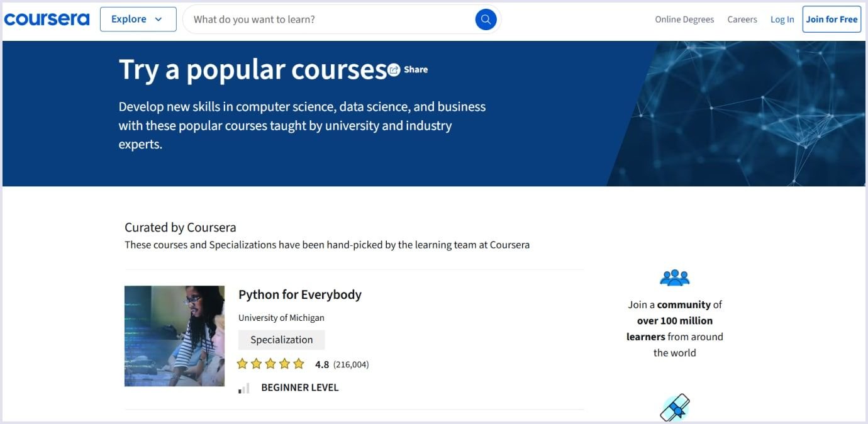Click the Coursera logo

pyautogui.click(x=47, y=19)
